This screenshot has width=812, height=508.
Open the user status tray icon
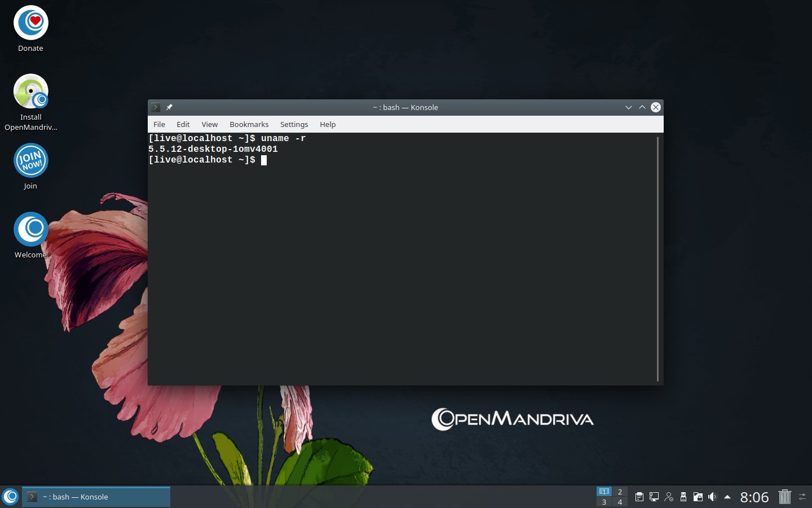coord(669,497)
